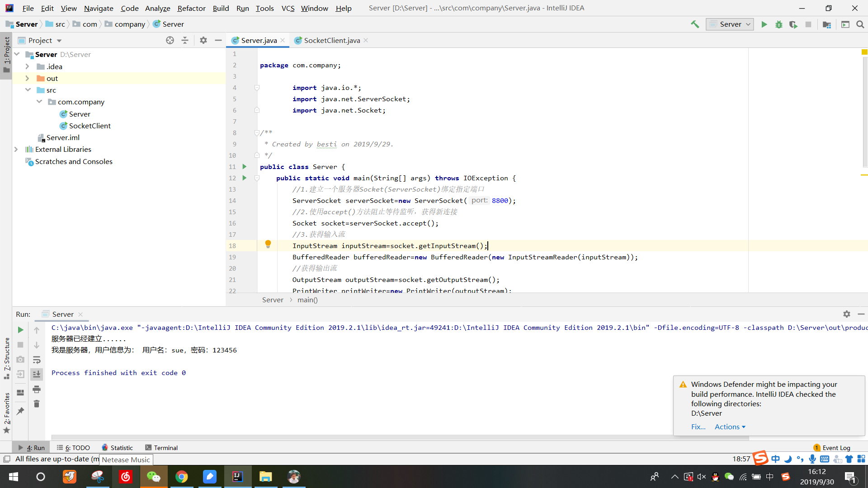The image size is (868, 488).
Task: Click the print icon in Run panel
Action: (x=37, y=389)
